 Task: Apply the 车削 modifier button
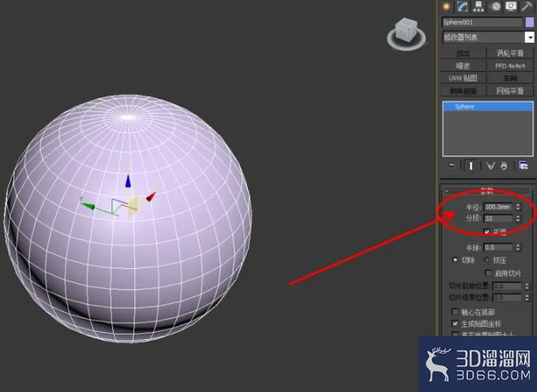(x=510, y=78)
